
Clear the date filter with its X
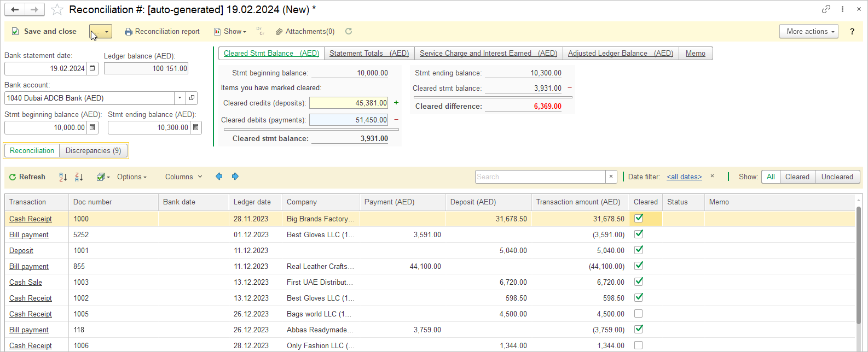[x=712, y=176]
